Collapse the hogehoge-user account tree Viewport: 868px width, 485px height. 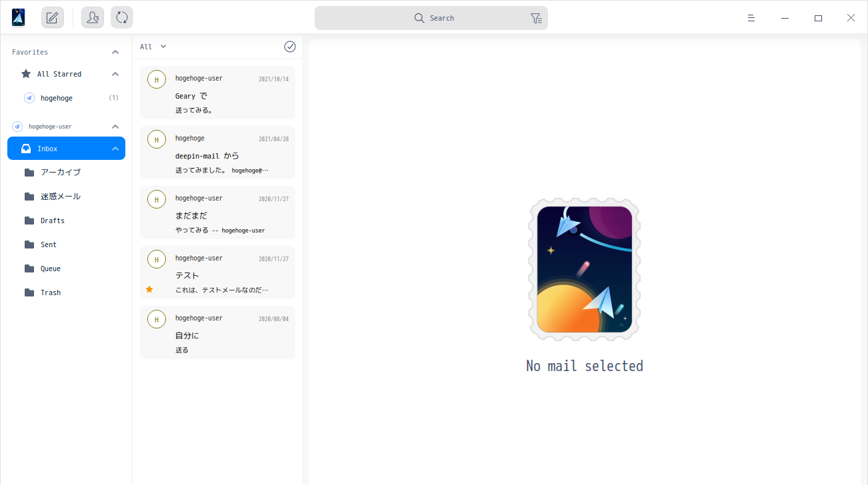click(115, 127)
